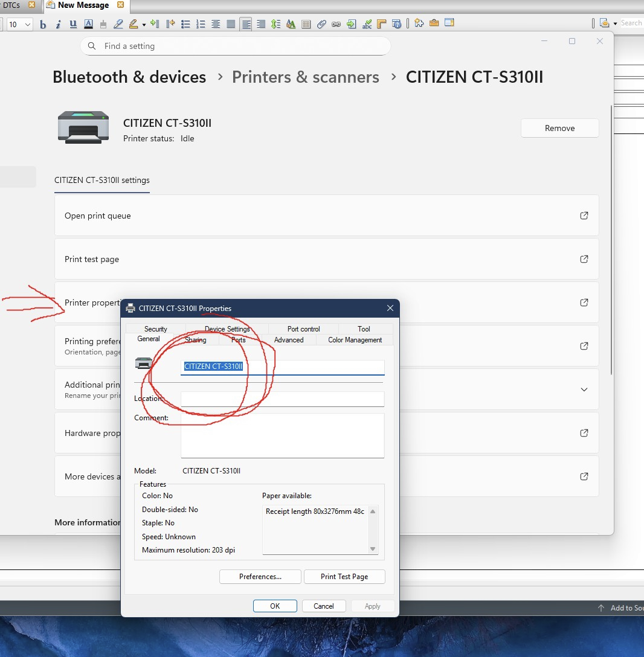Go to Bluetooth & devices breadcrumb
The width and height of the screenshot is (644, 657).
tap(129, 77)
